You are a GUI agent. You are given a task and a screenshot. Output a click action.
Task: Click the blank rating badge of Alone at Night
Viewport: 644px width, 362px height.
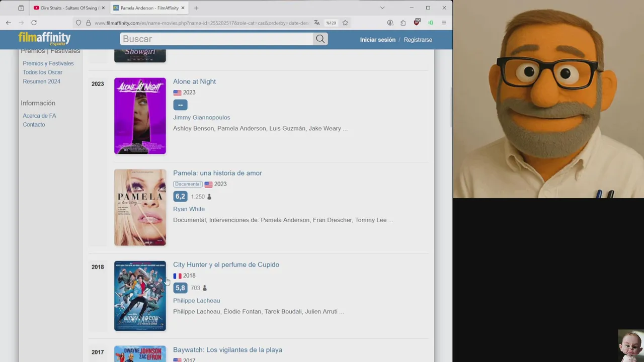tap(180, 105)
